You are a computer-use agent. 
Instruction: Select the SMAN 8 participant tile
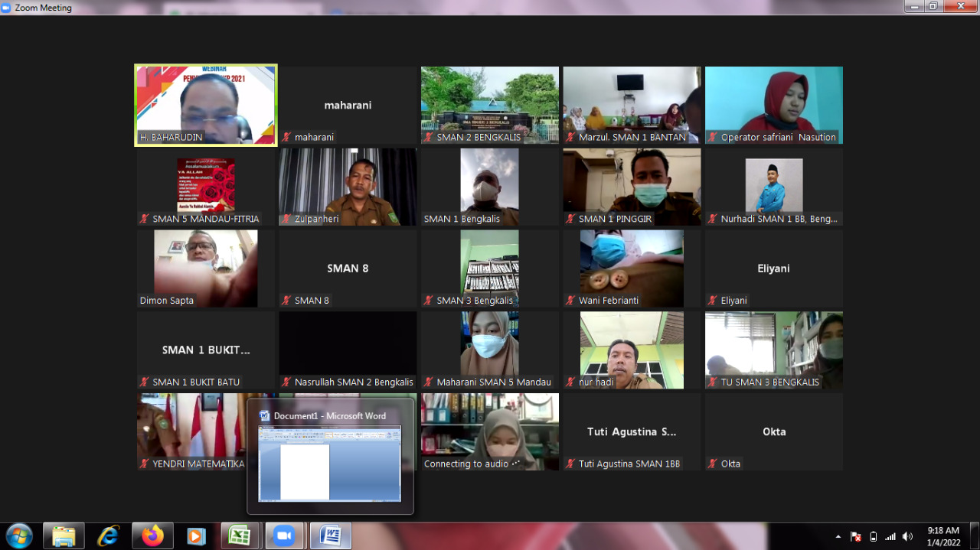[348, 268]
